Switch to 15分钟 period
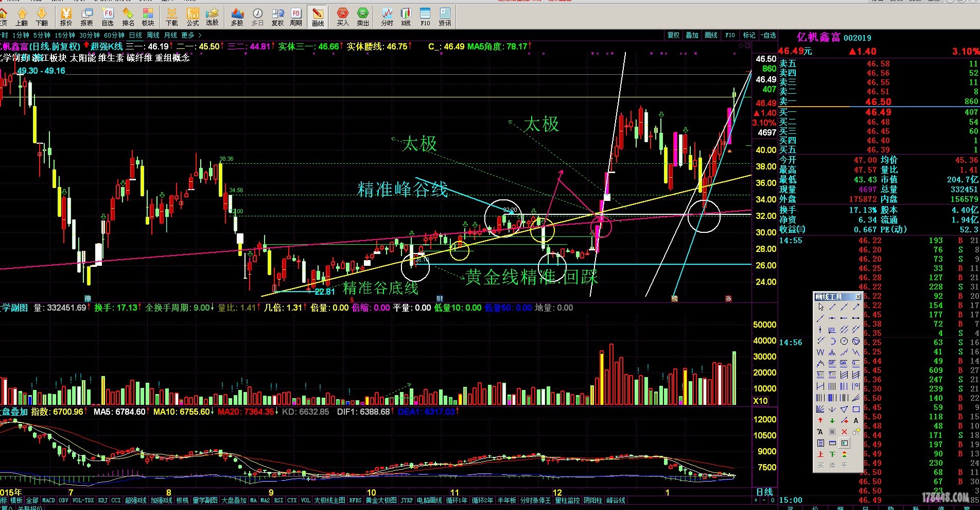980x510 pixels. point(65,36)
